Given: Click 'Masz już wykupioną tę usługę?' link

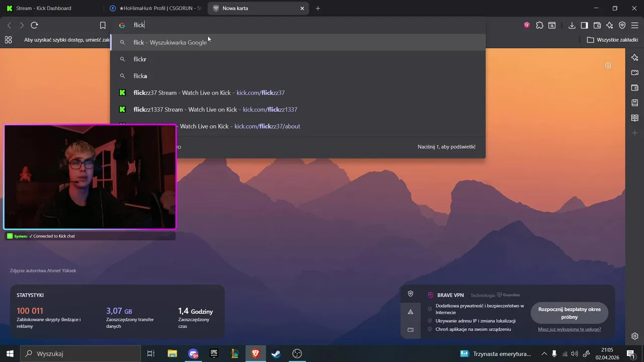Looking at the screenshot, I should 570,329.
